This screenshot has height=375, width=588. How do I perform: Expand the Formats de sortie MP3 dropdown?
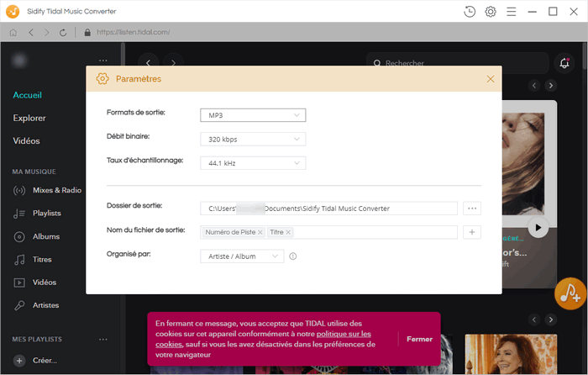coord(253,115)
